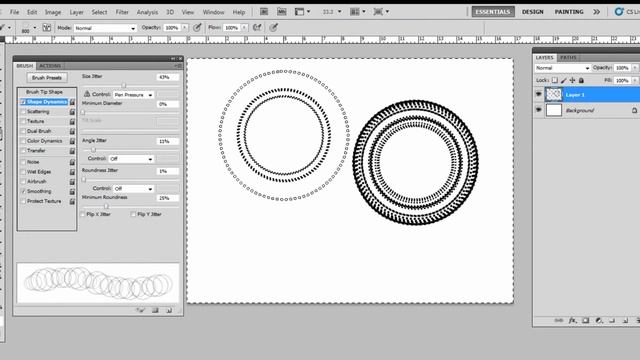Viewport: 640px width, 360px height.
Task: Click the Size Jitter percentage field
Action: click(167, 77)
